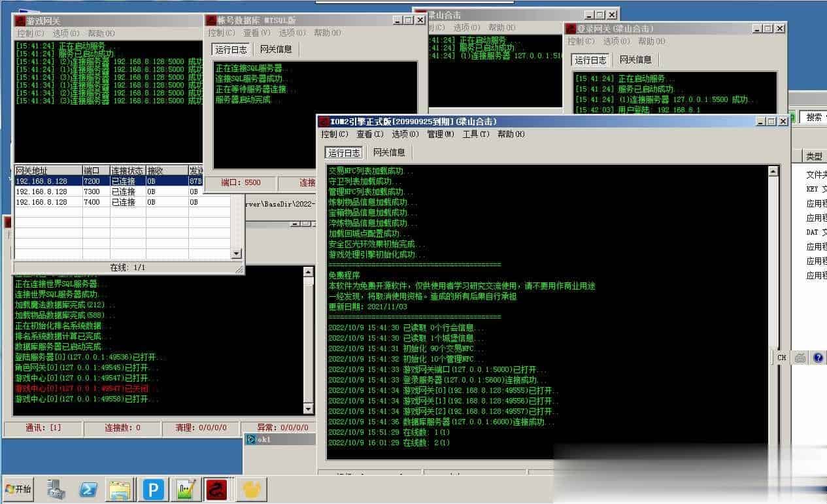Open the 管理(M) menu in the engine window
This screenshot has width=827, height=504.
coord(440,134)
